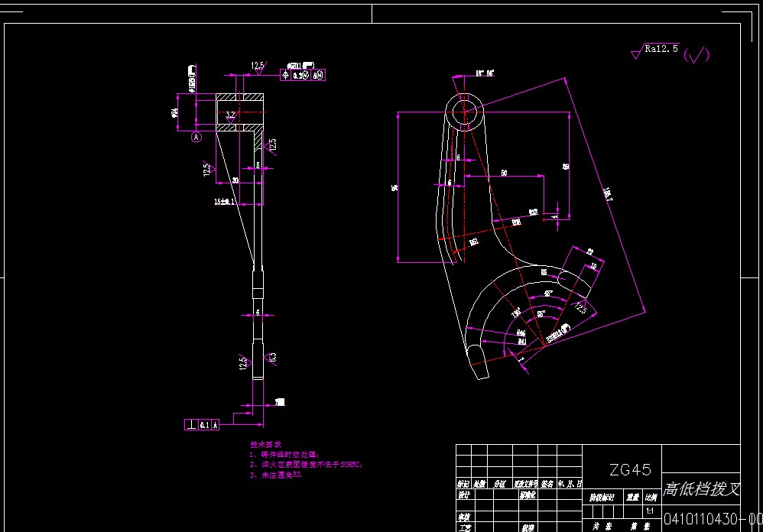Click the perpendicularity tolerance frame 0.1 A
763x532 pixels.
202,424
